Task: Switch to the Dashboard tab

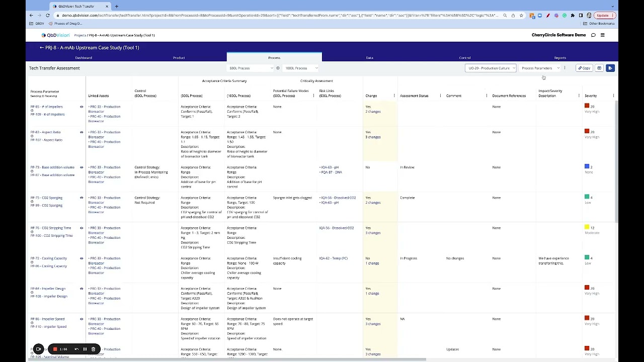Action: tap(84, 58)
